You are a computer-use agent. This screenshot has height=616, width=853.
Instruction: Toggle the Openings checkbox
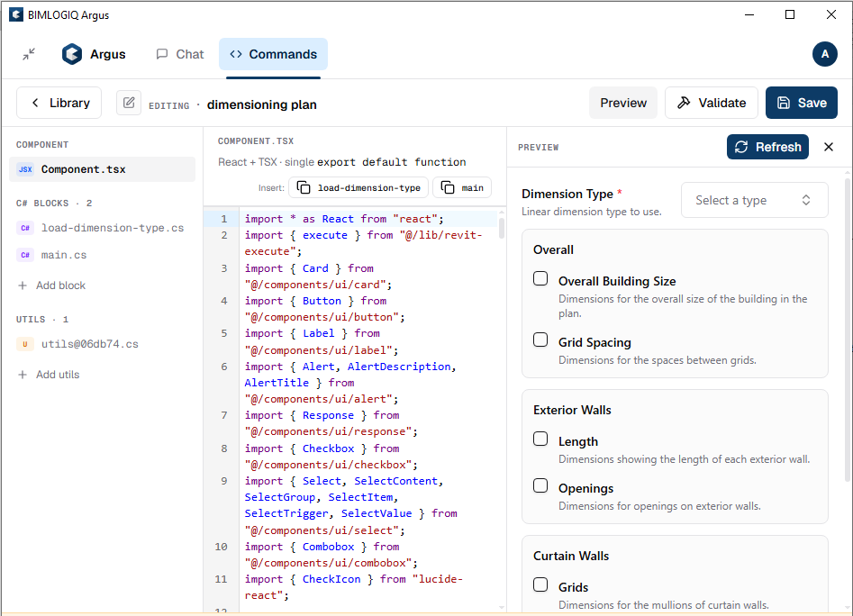(x=540, y=485)
